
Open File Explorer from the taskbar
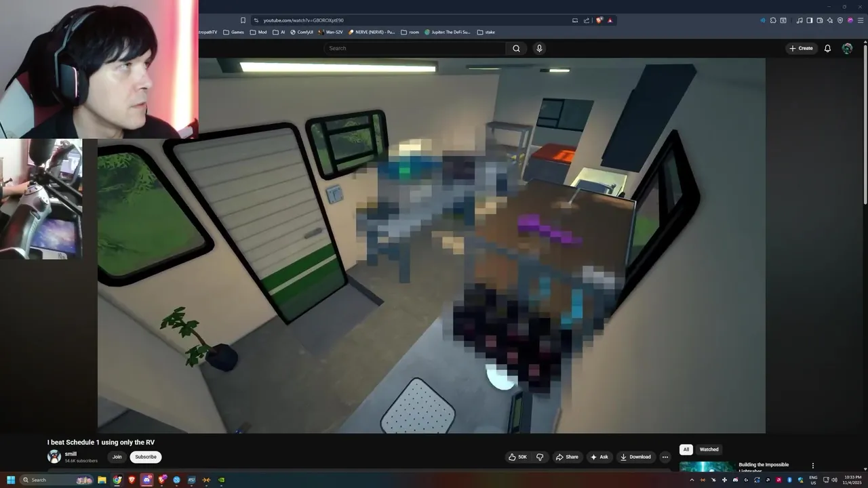(x=102, y=480)
